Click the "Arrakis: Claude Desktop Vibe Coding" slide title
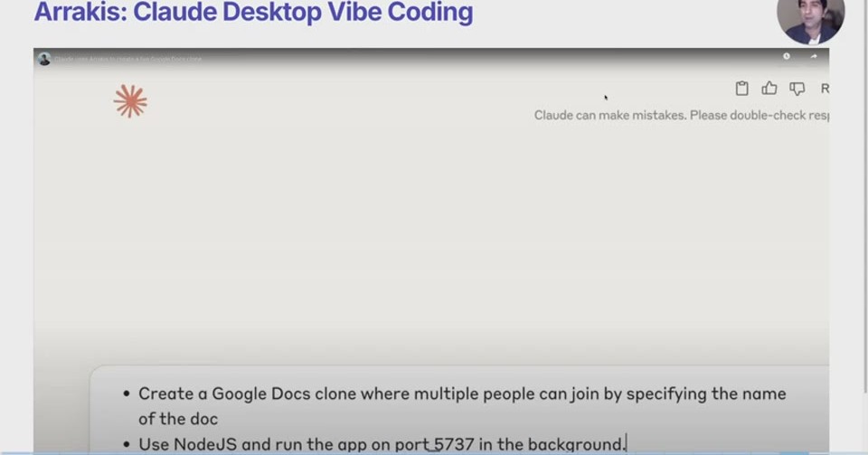This screenshot has height=455, width=868. click(253, 12)
